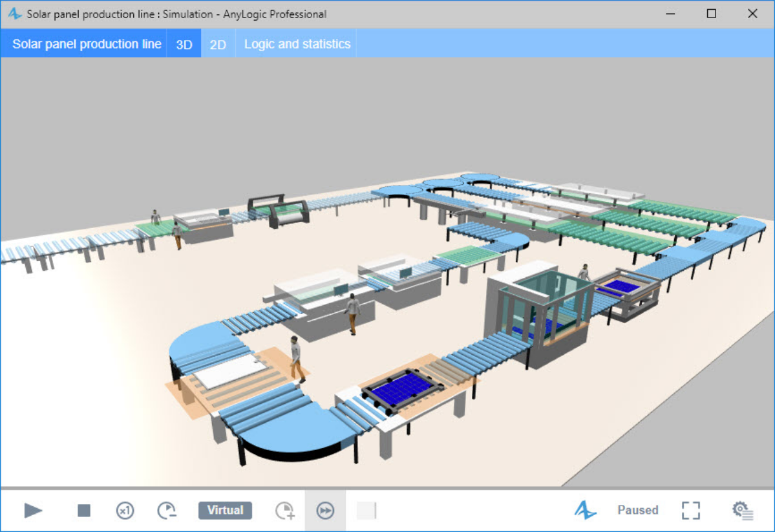Click the fast-forward virtual mode icon
775x532 pixels.
pyautogui.click(x=325, y=511)
